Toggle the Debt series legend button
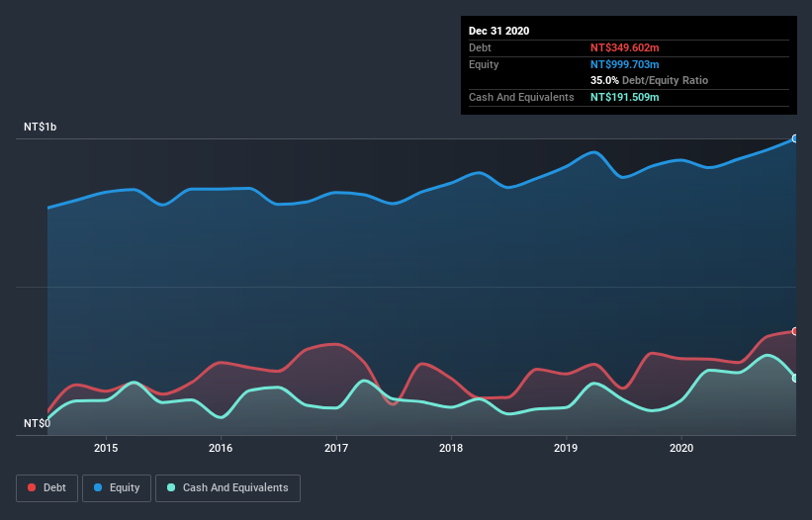The width and height of the screenshot is (812, 520). point(47,488)
